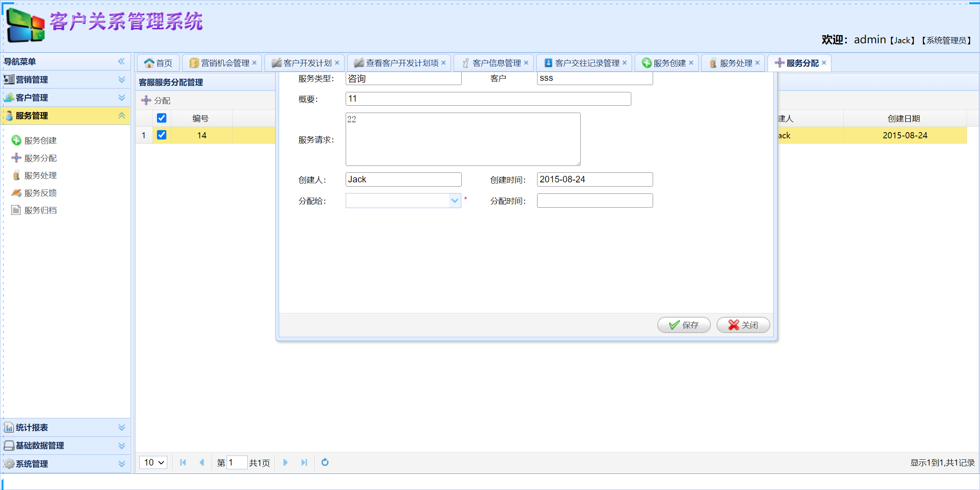Uncheck record 14 in the list
This screenshot has height=490, width=980.
(162, 135)
